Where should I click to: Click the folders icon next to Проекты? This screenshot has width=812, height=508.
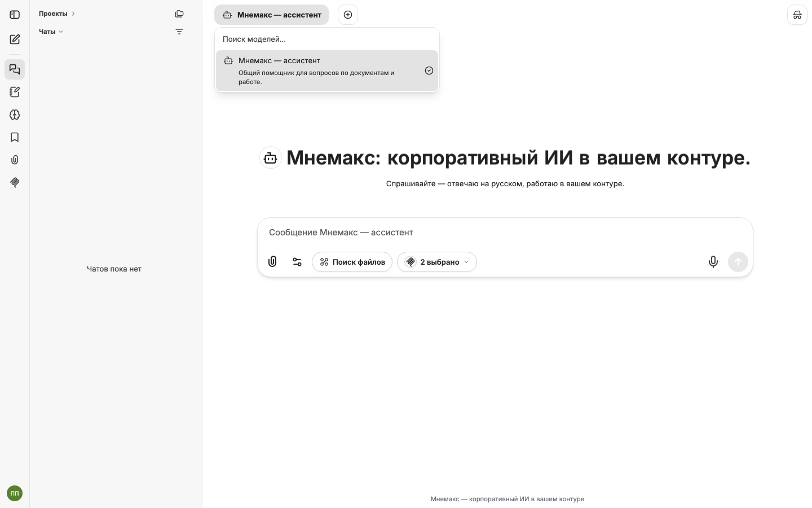click(179, 14)
